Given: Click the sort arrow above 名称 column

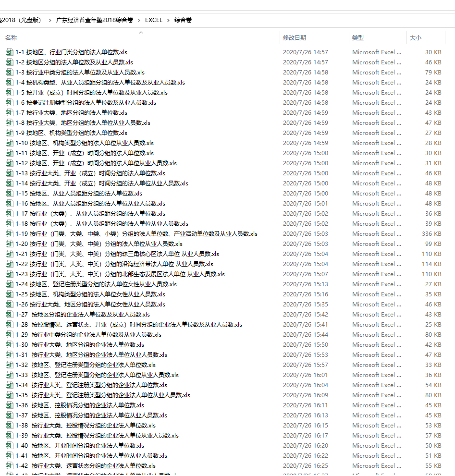Looking at the screenshot, I should [141, 32].
